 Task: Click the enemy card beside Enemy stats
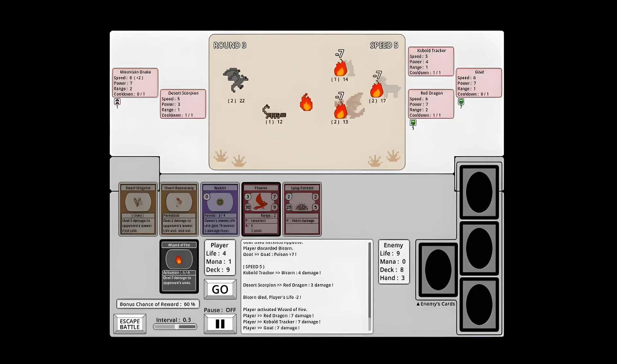click(x=438, y=270)
